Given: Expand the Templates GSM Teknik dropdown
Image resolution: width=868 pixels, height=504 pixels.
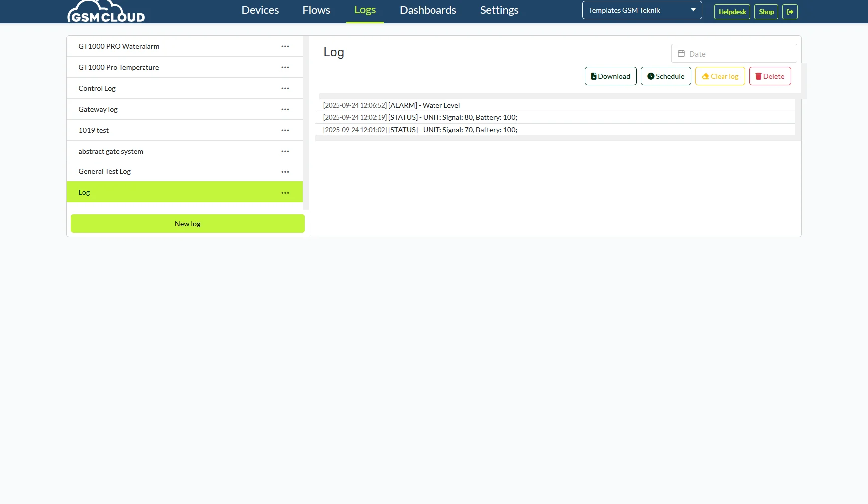Looking at the screenshot, I should [642, 10].
